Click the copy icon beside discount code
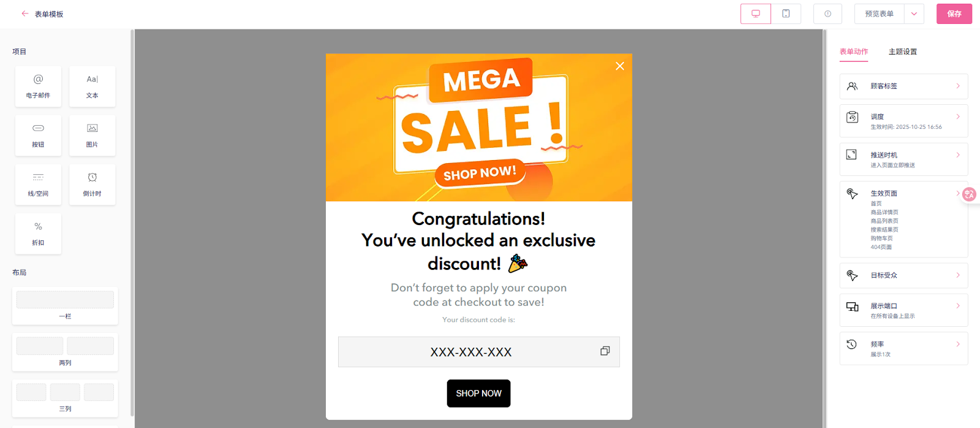Image resolution: width=980 pixels, height=428 pixels. click(605, 351)
